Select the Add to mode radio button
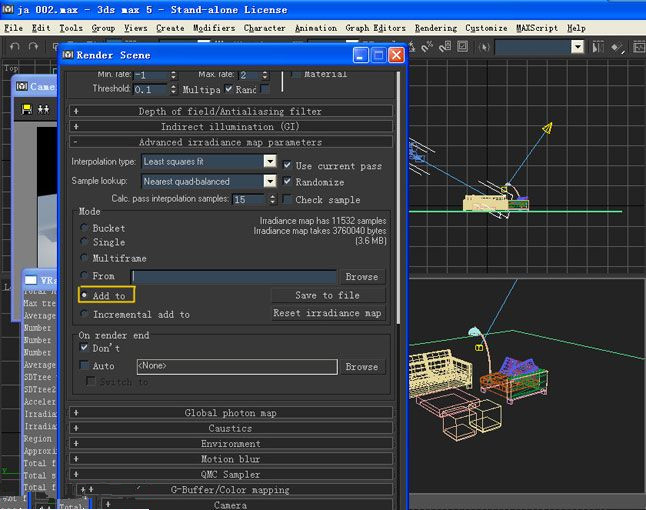This screenshot has width=646, height=510. click(84, 295)
